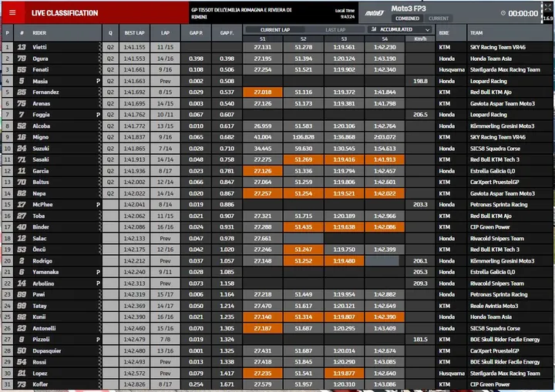Click the S4 sector header
Viewport: 555px width, 392px height.
pyautogui.click(x=385, y=39)
